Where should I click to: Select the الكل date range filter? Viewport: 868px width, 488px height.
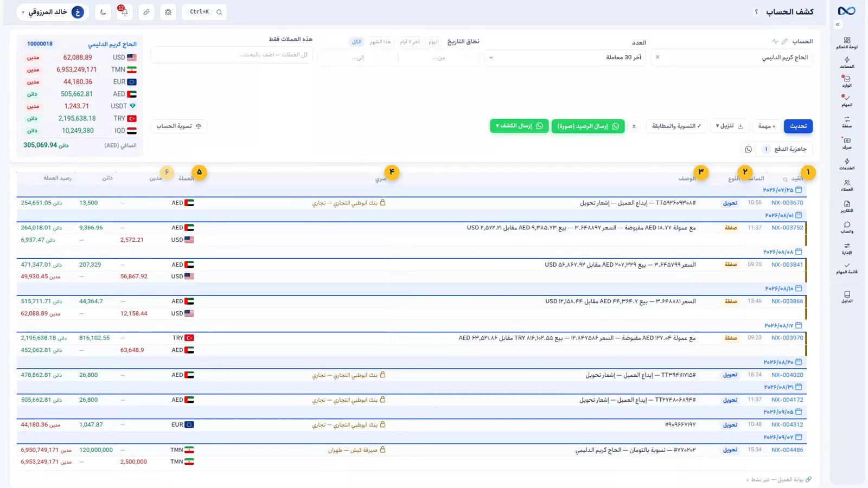coord(356,42)
